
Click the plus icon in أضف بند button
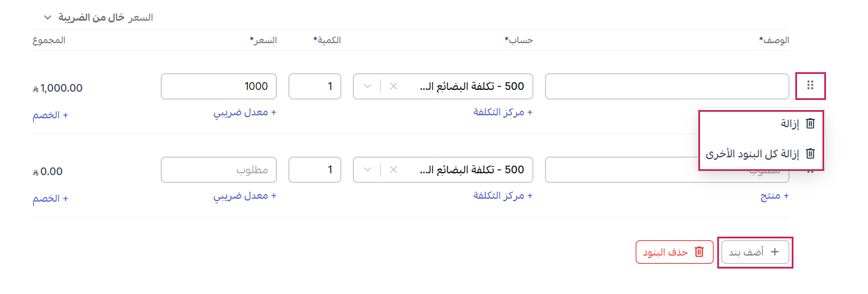pyautogui.click(x=775, y=252)
